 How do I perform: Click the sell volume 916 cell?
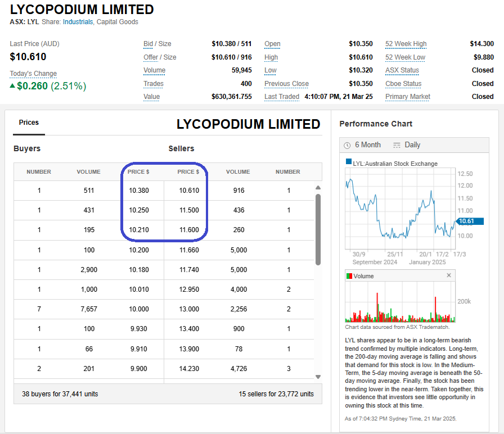click(239, 191)
